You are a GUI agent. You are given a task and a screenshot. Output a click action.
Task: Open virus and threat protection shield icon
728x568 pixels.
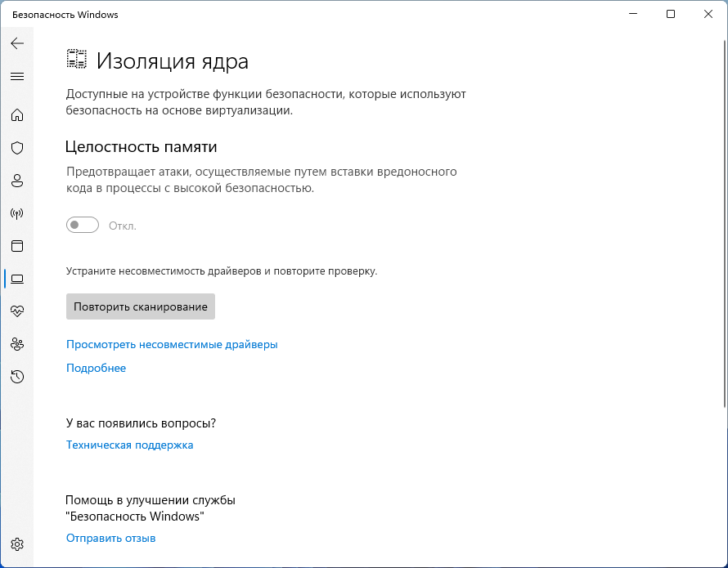coord(17,148)
